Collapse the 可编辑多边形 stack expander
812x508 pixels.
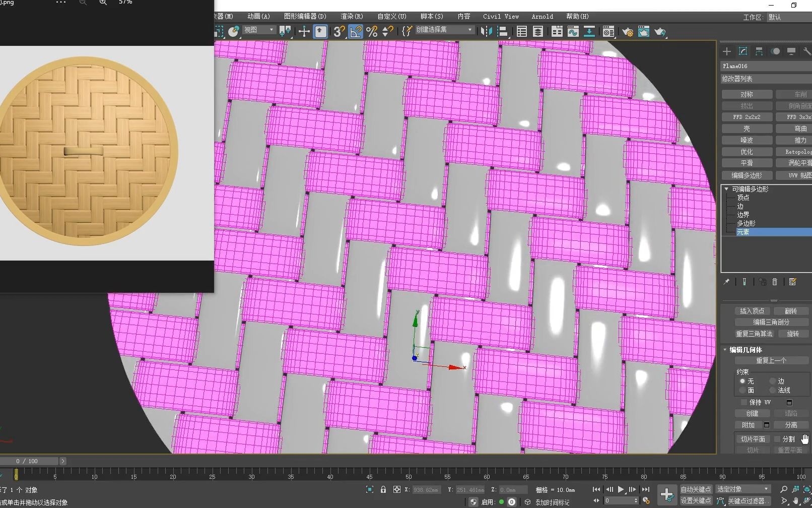726,188
